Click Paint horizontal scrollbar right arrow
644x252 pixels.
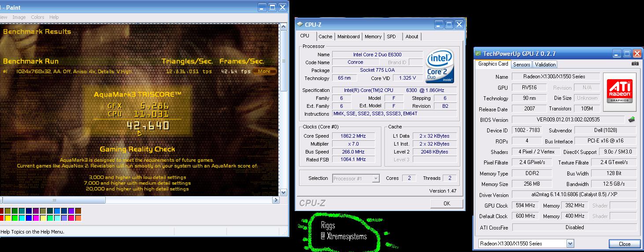pos(276,200)
